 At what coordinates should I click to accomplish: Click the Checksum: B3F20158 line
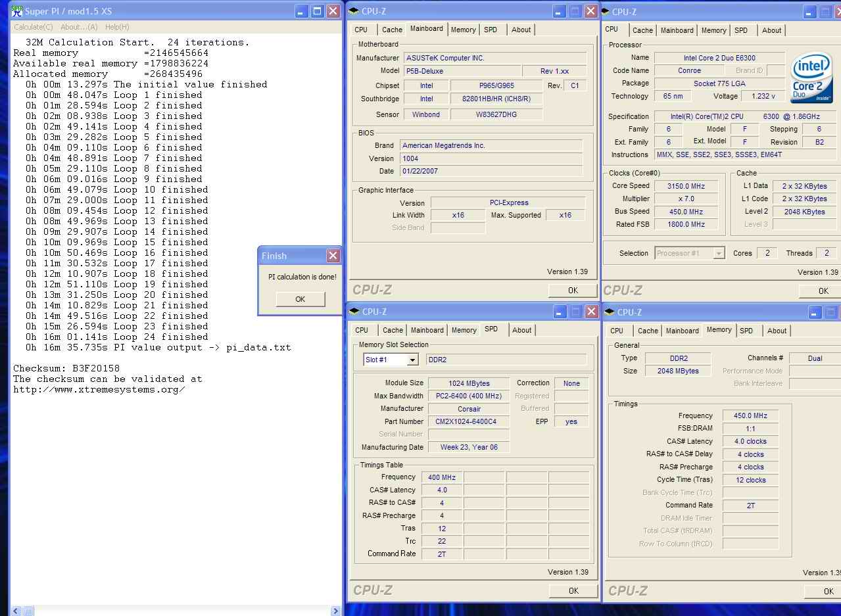[66, 368]
